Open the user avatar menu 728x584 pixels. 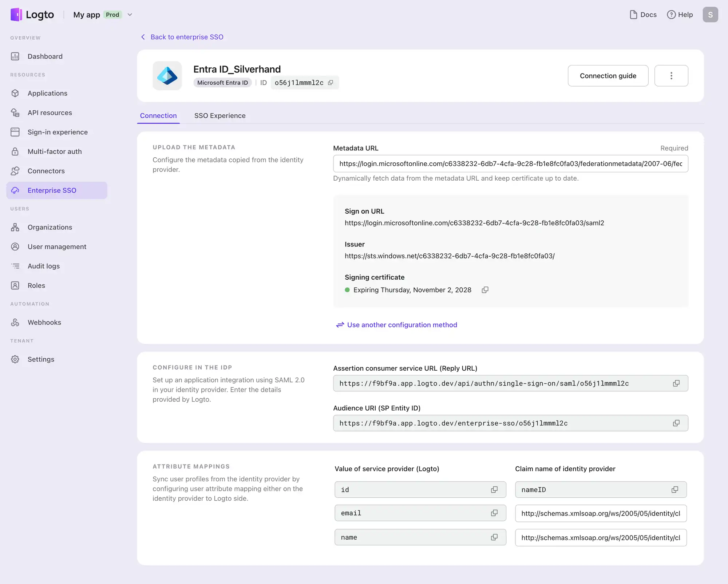(x=710, y=15)
